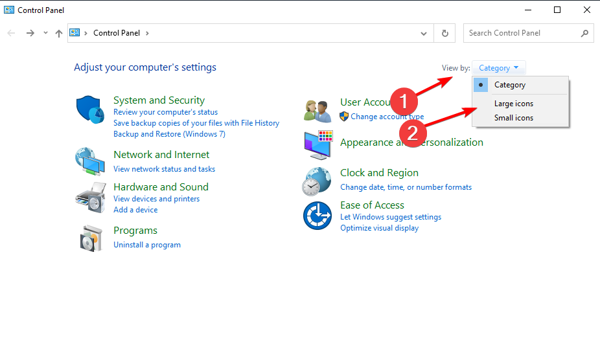Open Backup and Restore (Windows 7)
The image size is (600, 364).
point(169,134)
